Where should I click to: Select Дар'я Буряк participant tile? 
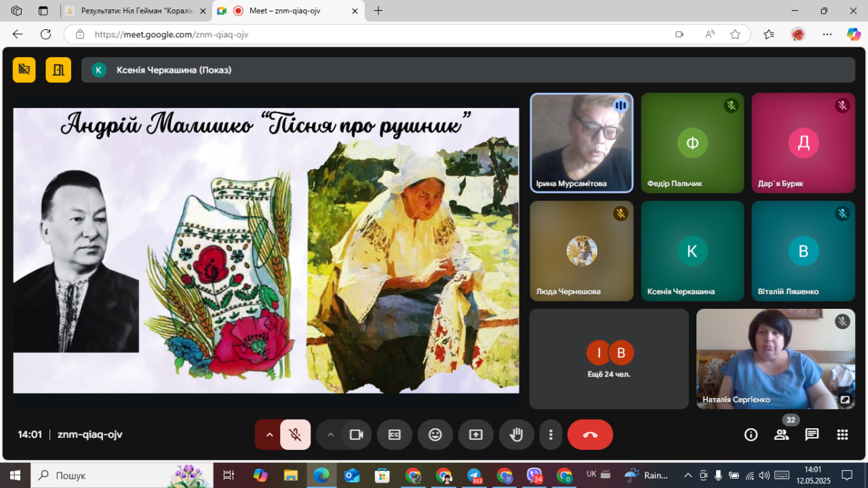point(803,143)
